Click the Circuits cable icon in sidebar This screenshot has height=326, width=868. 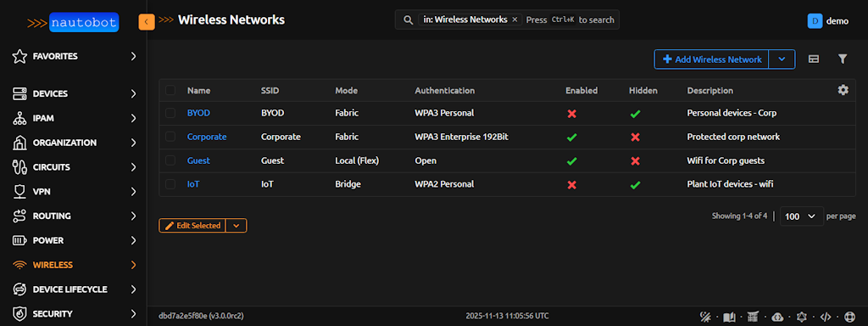(x=20, y=167)
